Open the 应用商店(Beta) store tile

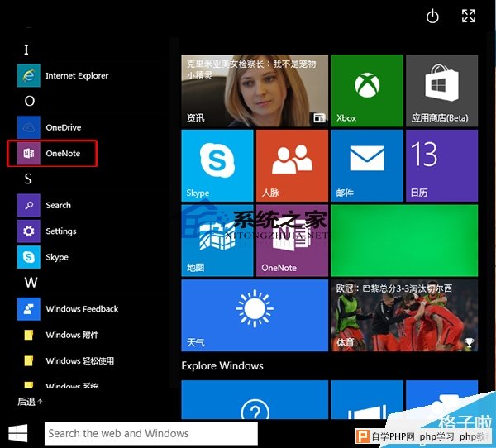442,91
